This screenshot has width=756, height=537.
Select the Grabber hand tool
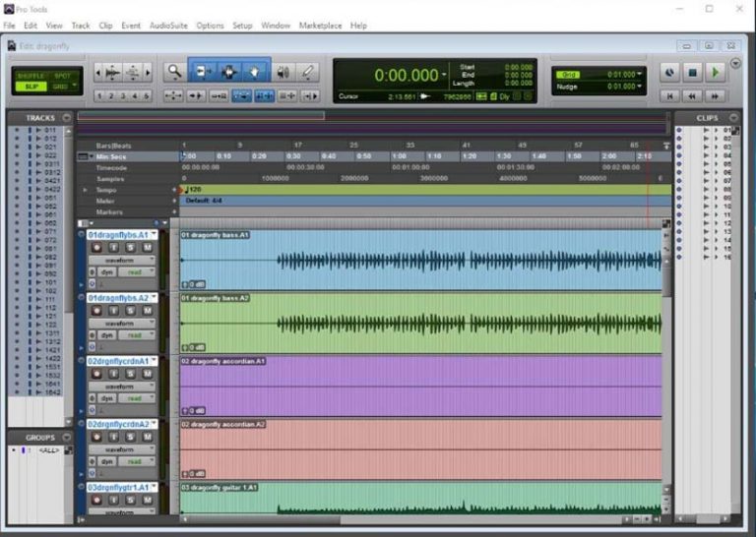[x=254, y=72]
